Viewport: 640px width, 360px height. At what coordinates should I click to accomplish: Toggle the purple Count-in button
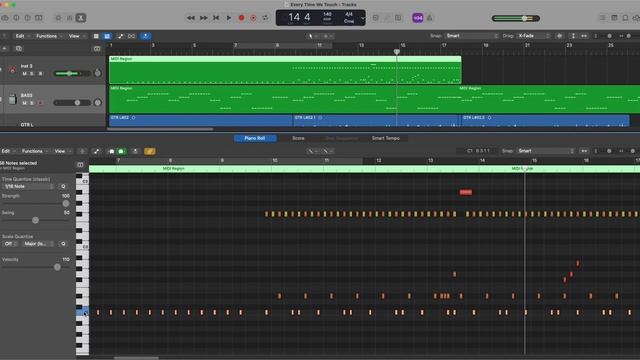[x=417, y=18]
